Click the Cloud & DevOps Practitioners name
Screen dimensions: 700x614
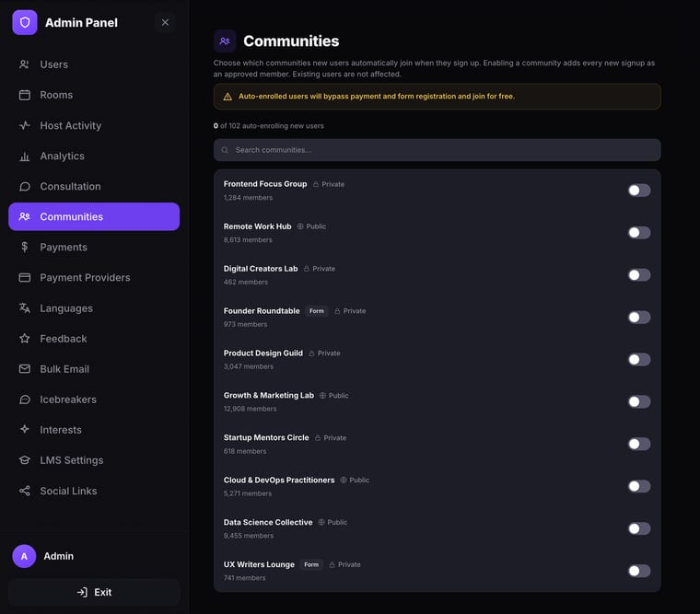[278, 480]
